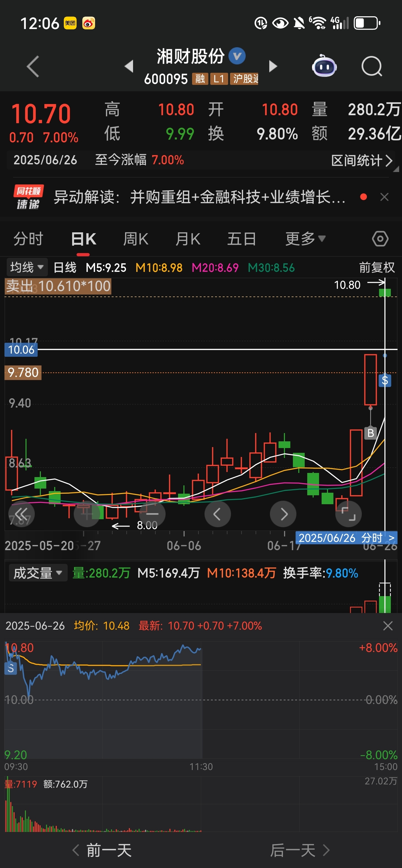
Task: Tap the Wi-Fi status icon
Action: (317, 23)
